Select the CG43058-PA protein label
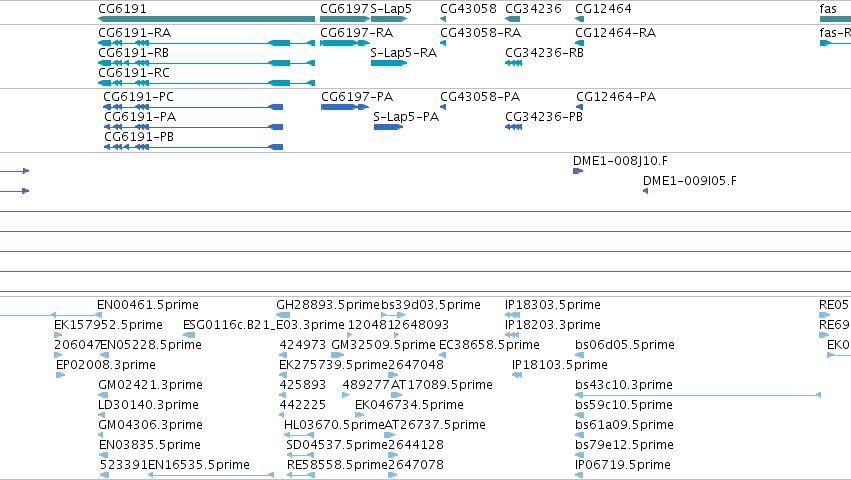851x480 pixels. coord(480,97)
